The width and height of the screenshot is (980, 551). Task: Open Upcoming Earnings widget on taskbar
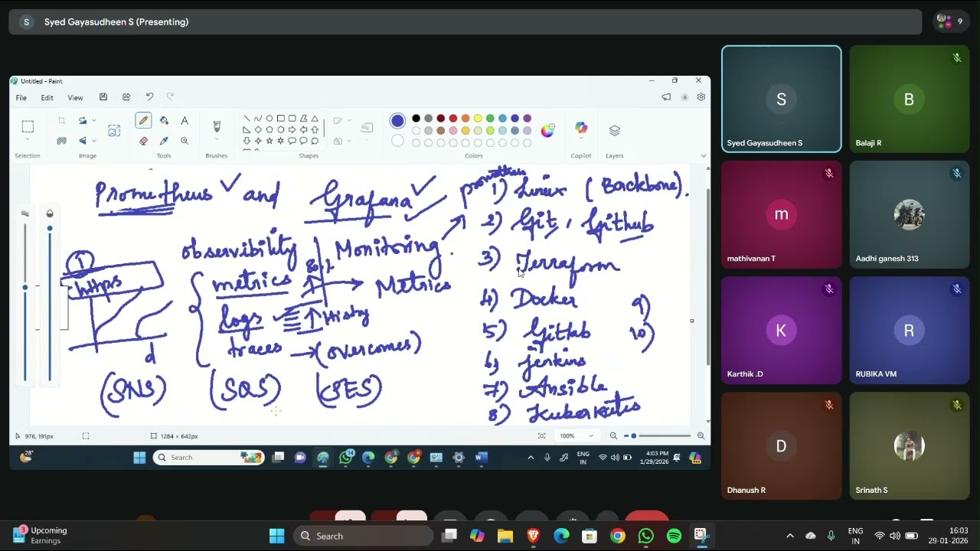(40, 536)
